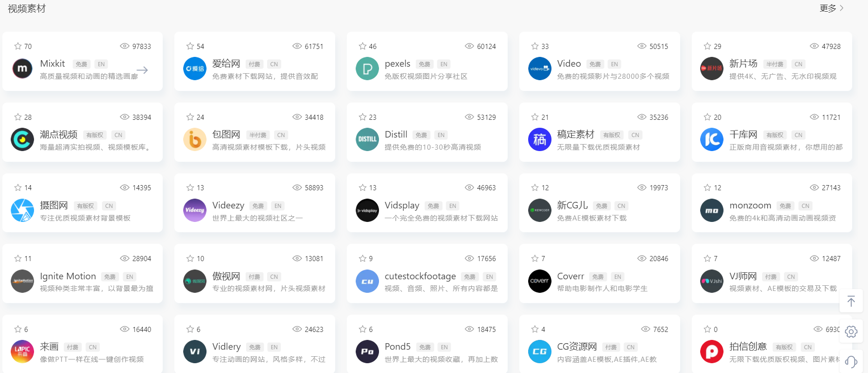
Task: Click the eye views icon on Vidlery card
Action: tap(297, 329)
